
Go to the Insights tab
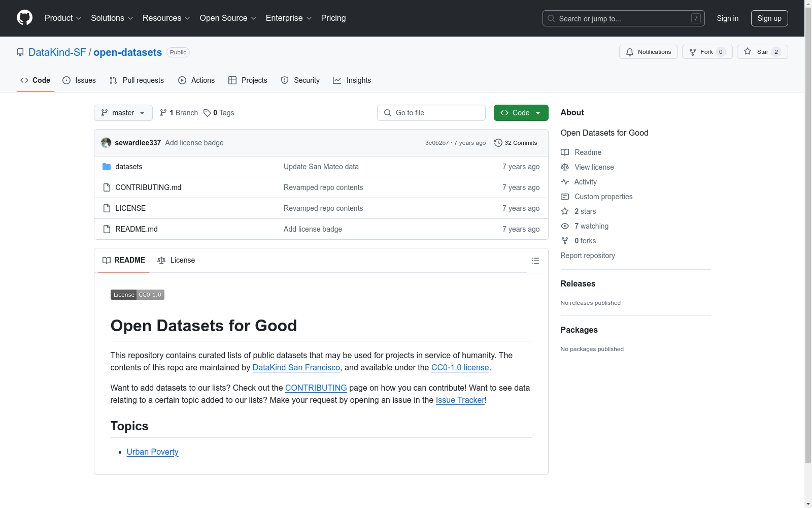tap(352, 80)
